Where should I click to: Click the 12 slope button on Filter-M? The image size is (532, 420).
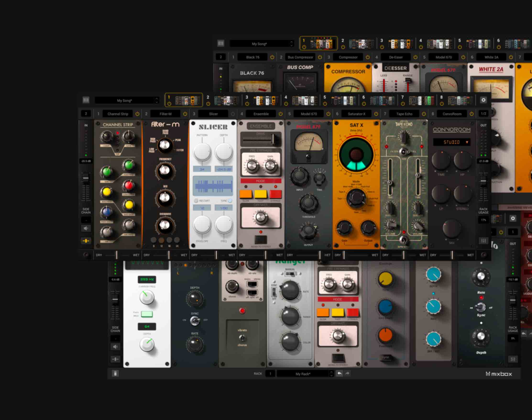click(x=161, y=240)
